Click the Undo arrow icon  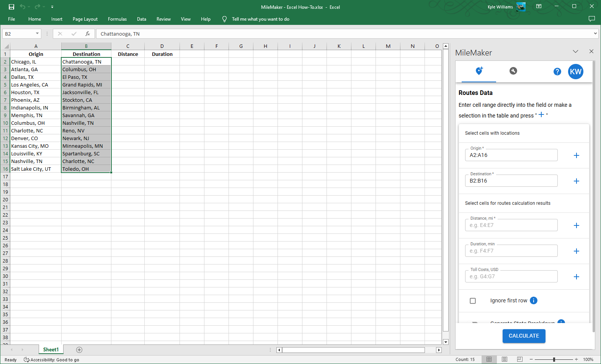[x=23, y=7]
